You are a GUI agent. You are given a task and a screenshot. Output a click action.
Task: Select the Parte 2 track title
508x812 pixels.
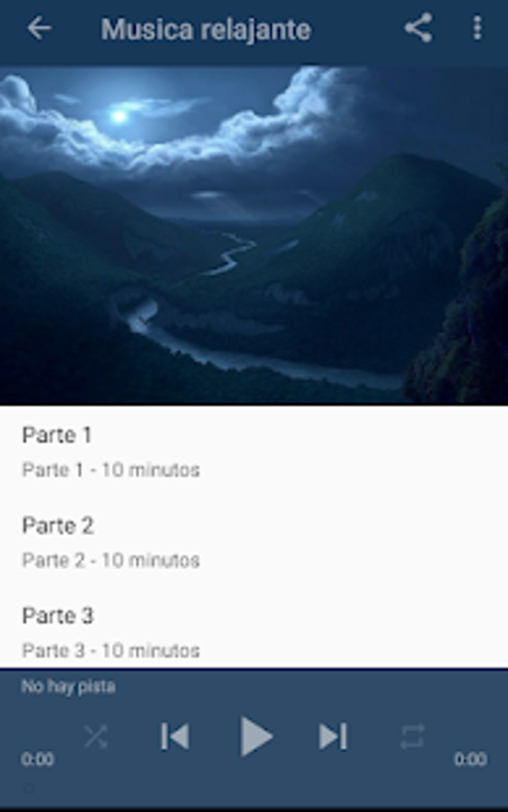58,526
